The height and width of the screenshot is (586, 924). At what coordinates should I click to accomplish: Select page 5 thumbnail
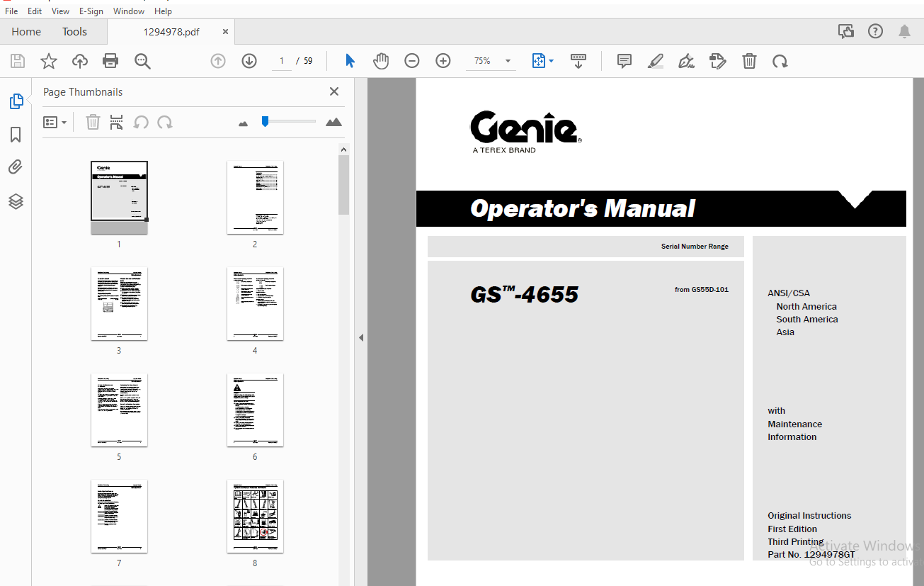pyautogui.click(x=119, y=410)
